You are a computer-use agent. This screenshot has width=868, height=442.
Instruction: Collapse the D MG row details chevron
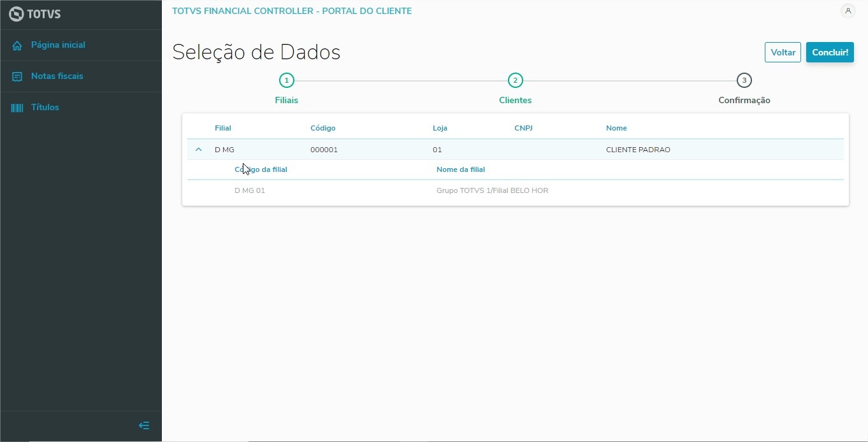(198, 150)
